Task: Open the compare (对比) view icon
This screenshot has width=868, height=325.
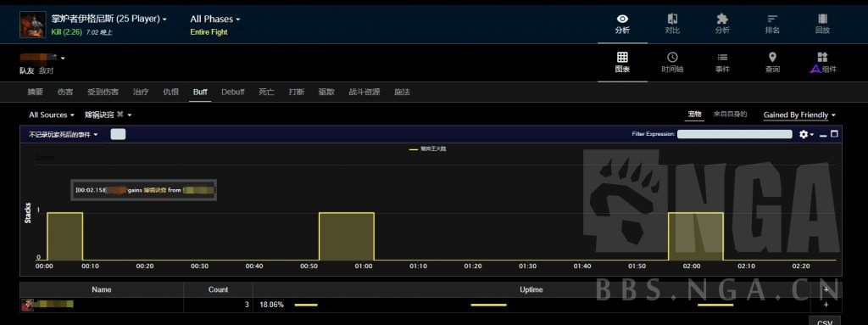Action: click(x=672, y=24)
